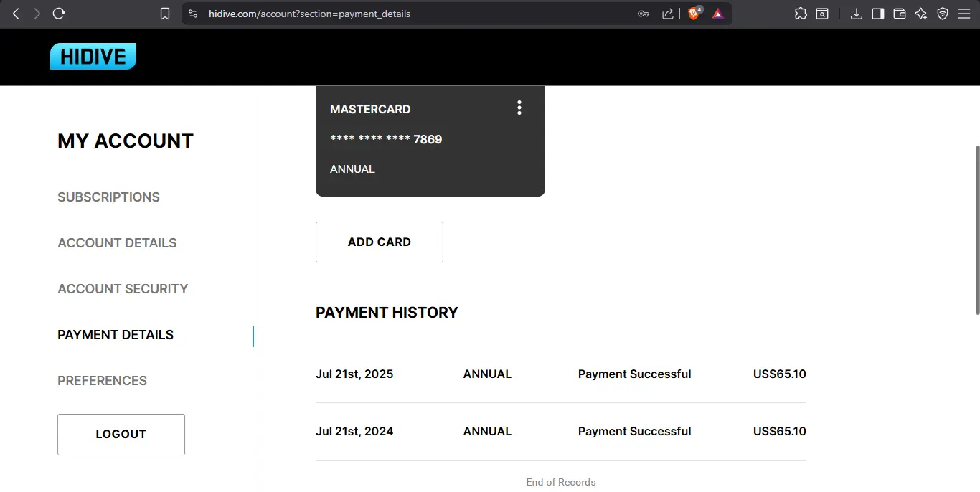Click ANNUAL plan in the 2025 row
Image resolution: width=980 pixels, height=492 pixels.
[488, 374]
